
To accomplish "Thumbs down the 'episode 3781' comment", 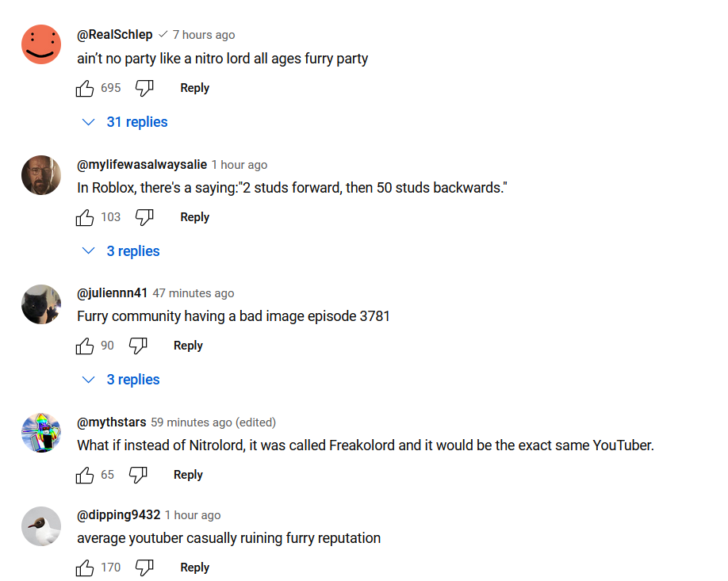I will [138, 346].
